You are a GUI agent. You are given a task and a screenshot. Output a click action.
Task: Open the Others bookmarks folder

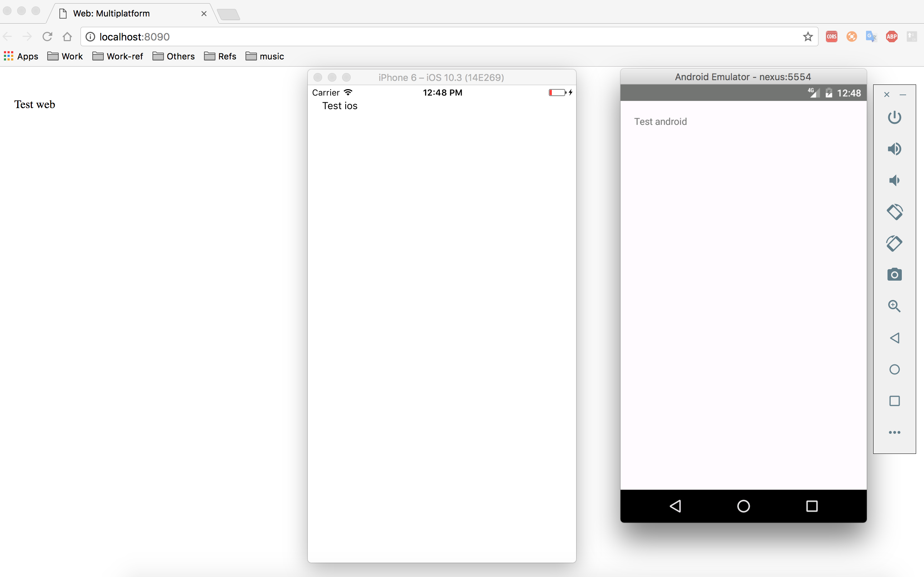pos(174,57)
